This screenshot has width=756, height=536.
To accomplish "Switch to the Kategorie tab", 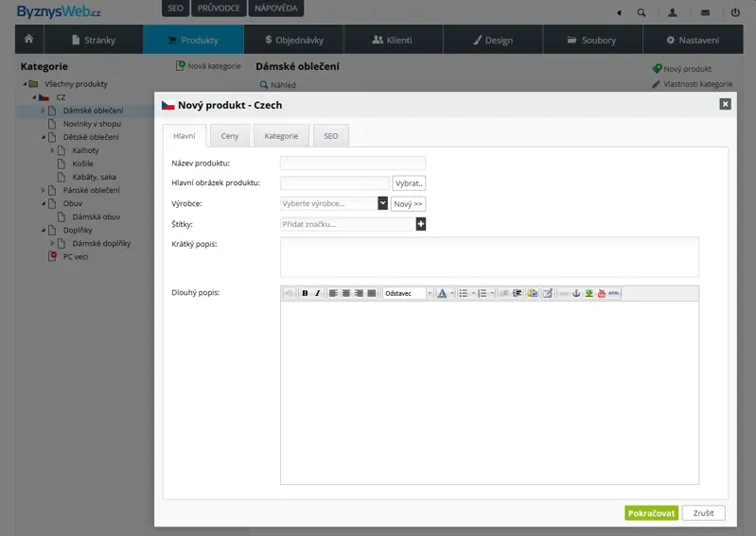I will 281,136.
